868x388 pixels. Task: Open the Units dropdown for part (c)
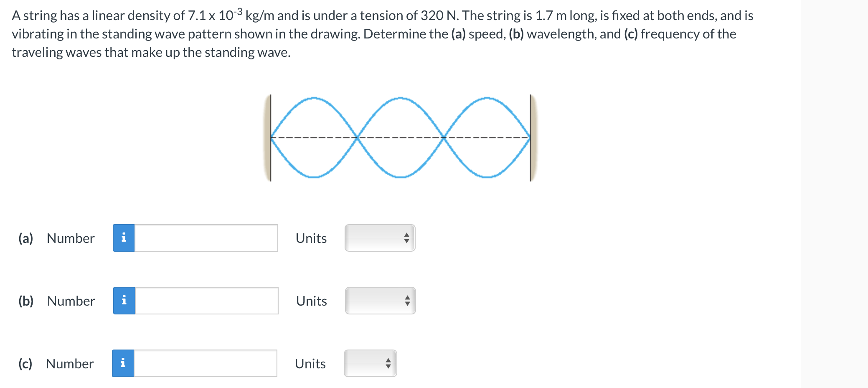370,363
